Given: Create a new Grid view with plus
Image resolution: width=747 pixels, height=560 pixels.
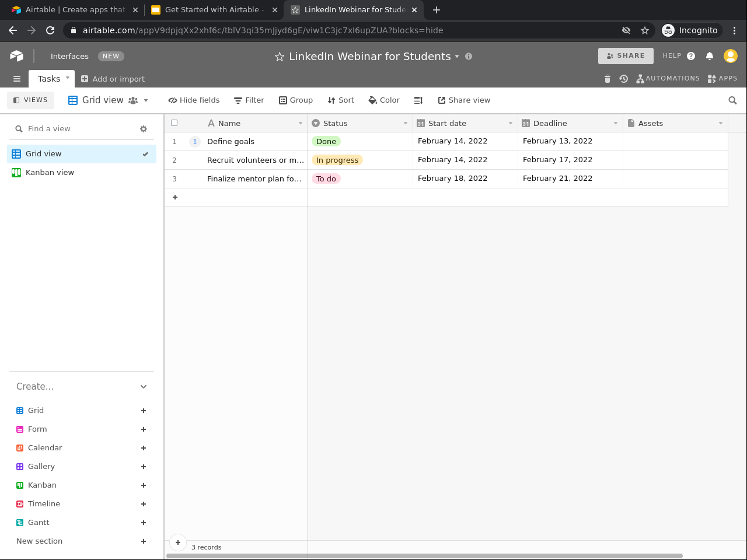Looking at the screenshot, I should pyautogui.click(x=144, y=411).
